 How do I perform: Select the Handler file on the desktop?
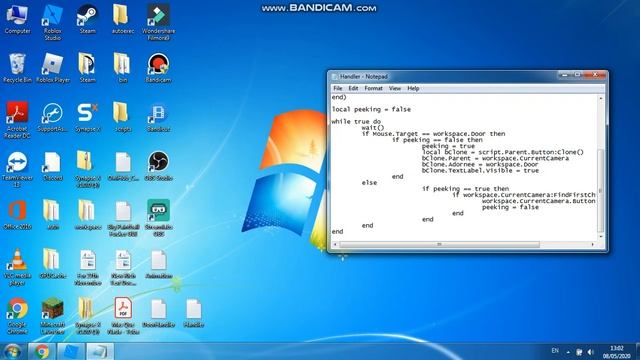(193, 313)
